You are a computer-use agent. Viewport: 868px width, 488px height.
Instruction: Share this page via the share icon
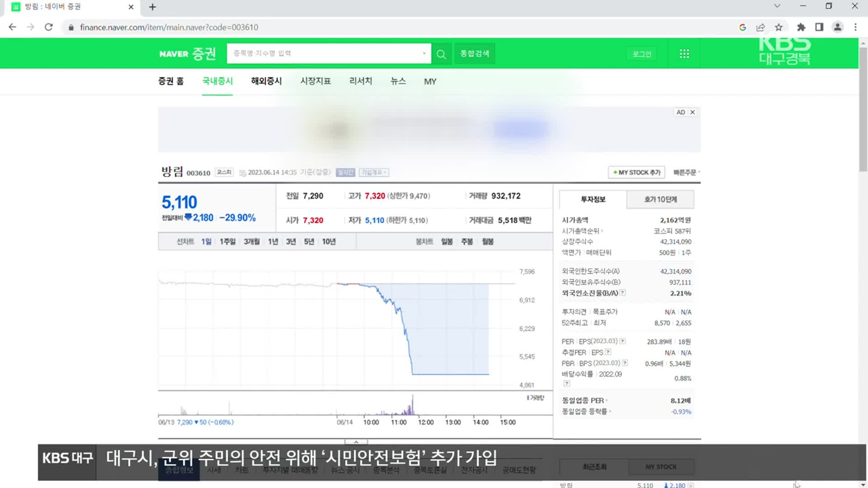760,27
